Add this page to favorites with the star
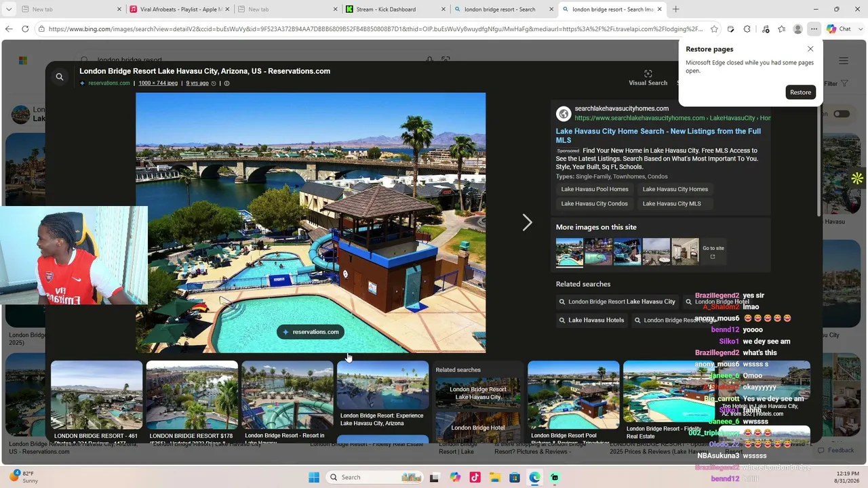 pos(714,29)
